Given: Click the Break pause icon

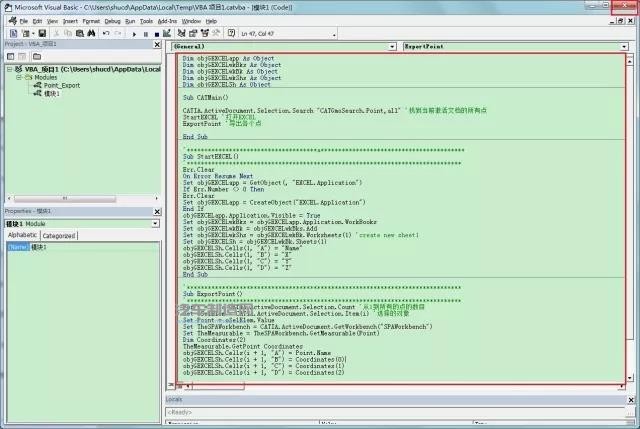Looking at the screenshot, I should pyautogui.click(x=146, y=34).
